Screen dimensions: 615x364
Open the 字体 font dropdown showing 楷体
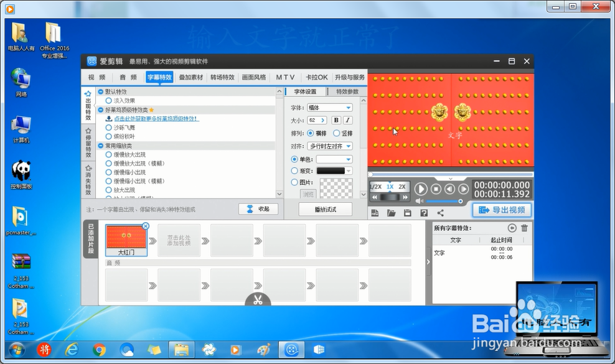(329, 108)
